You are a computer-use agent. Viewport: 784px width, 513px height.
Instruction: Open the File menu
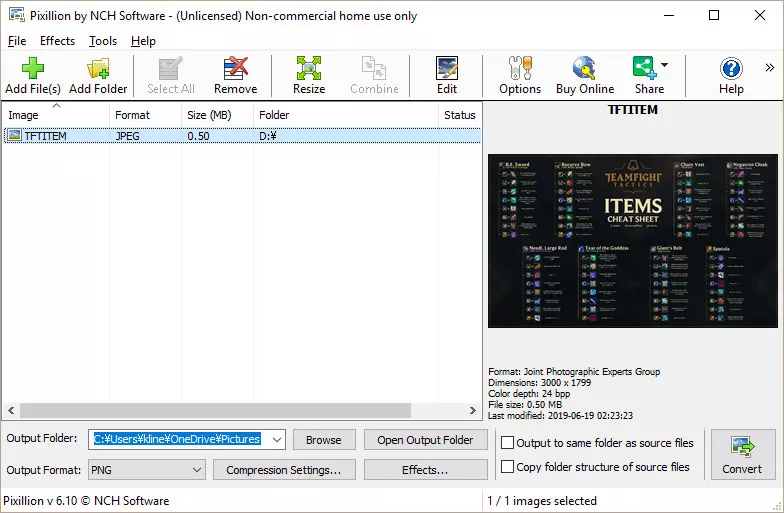17,41
